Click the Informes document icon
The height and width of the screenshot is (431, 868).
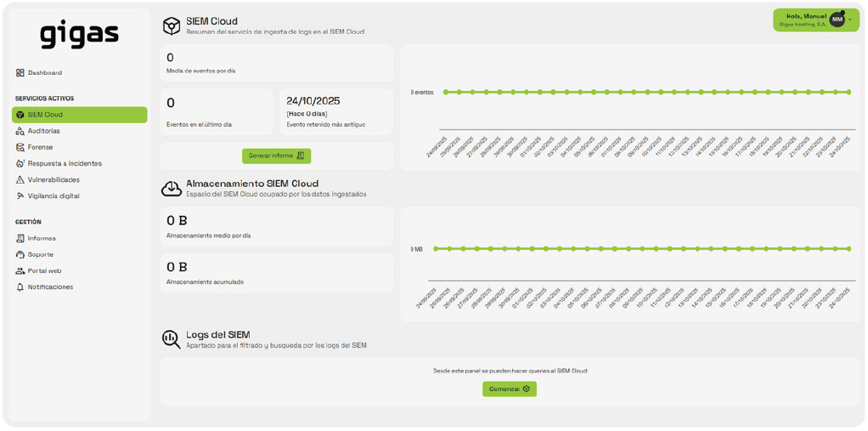[20, 238]
